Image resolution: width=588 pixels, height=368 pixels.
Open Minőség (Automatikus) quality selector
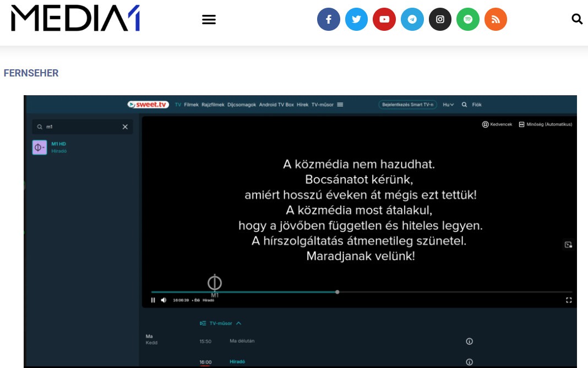545,124
